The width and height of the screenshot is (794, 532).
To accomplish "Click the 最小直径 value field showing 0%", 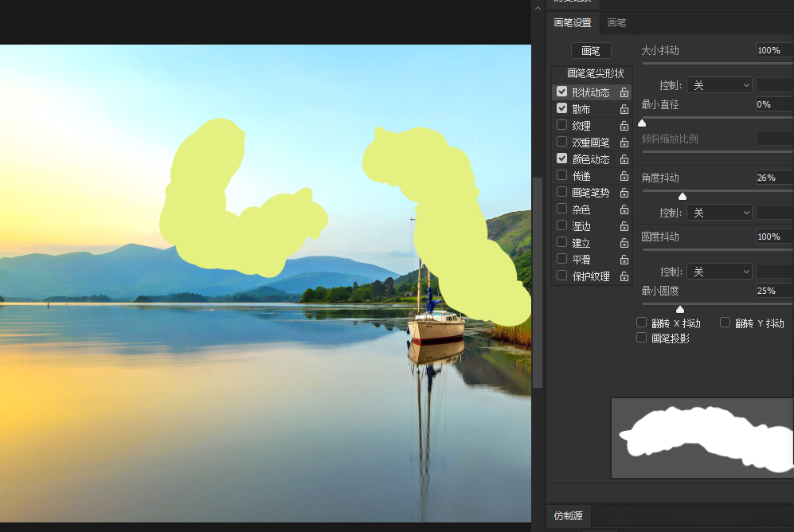I will pyautogui.click(x=775, y=104).
